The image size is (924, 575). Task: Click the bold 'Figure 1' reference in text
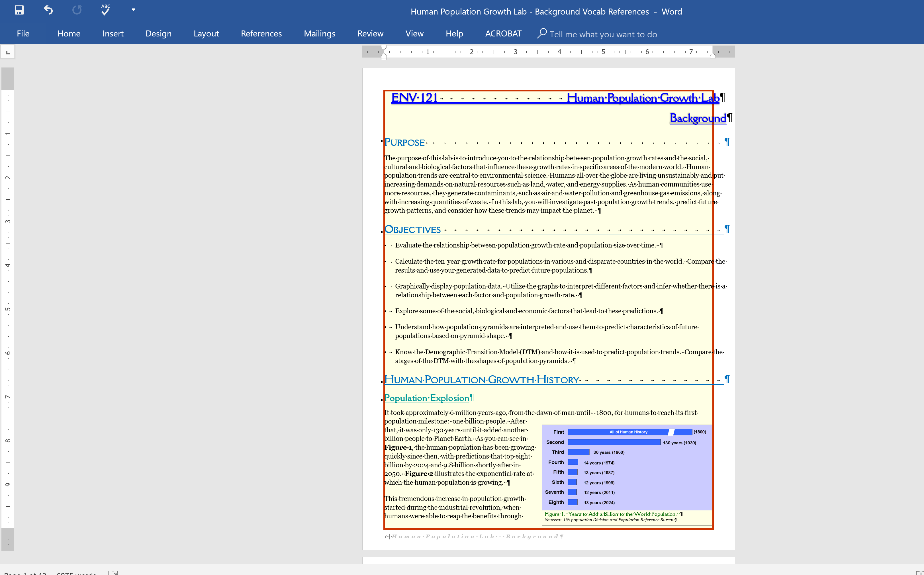tap(398, 448)
